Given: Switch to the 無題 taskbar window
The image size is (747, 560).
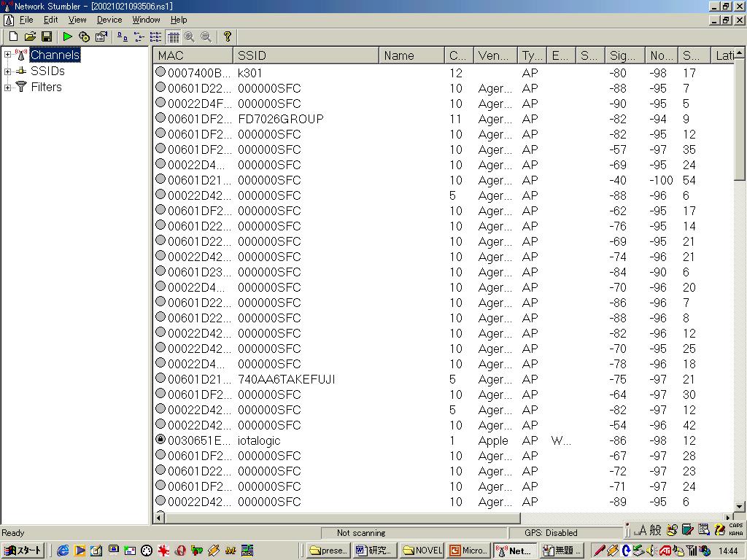Looking at the screenshot, I should [562, 551].
